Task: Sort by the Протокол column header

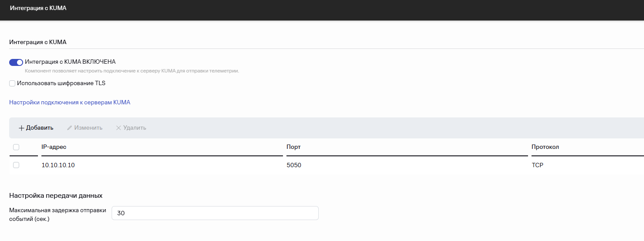Action: point(545,147)
